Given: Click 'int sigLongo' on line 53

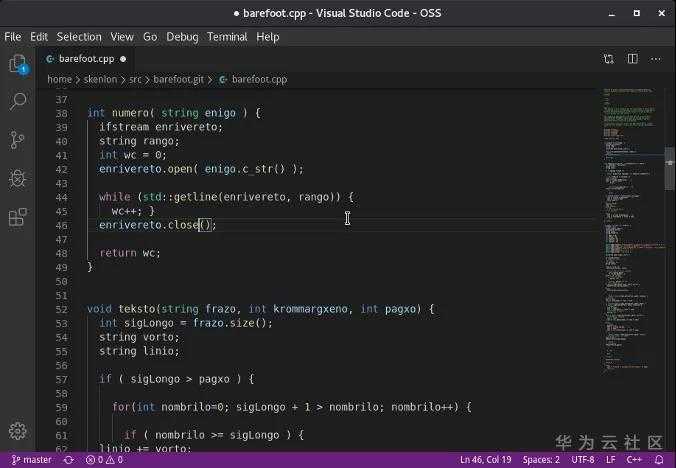Looking at the screenshot, I should (x=136, y=323).
